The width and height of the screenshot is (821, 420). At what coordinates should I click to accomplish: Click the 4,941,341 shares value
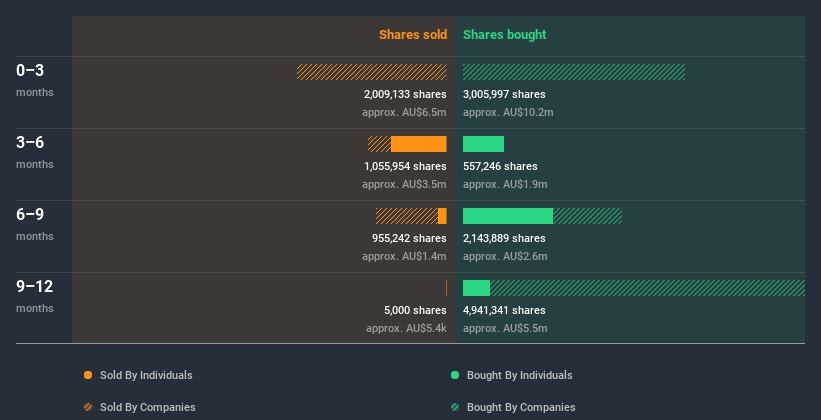504,310
